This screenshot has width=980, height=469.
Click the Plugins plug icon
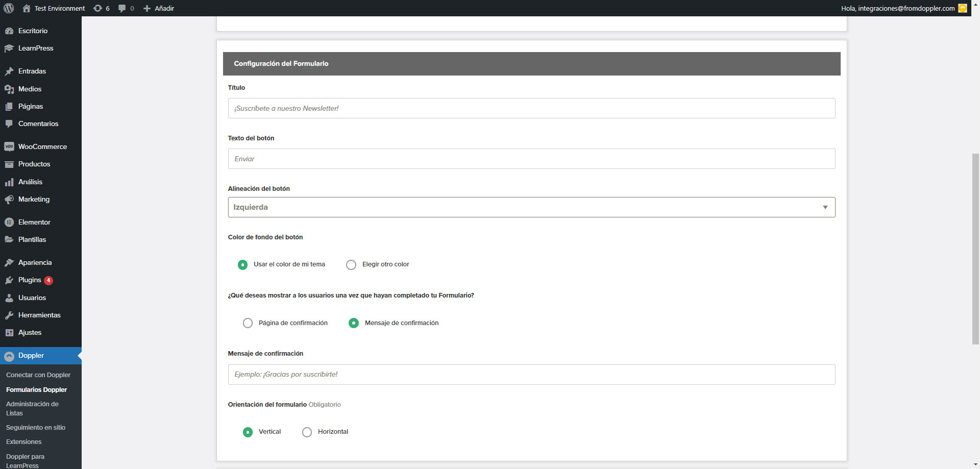tap(9, 280)
